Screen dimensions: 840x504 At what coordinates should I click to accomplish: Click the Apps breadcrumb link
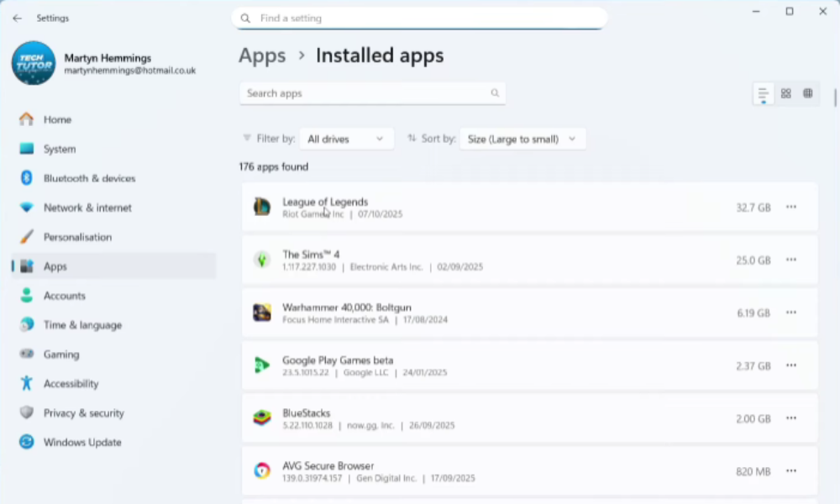(x=262, y=56)
